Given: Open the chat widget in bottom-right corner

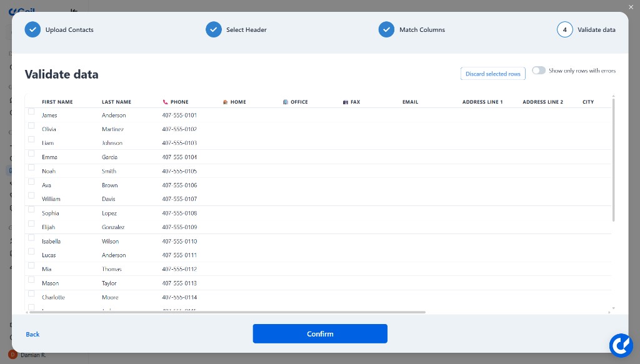Looking at the screenshot, I should pyautogui.click(x=621, y=345).
